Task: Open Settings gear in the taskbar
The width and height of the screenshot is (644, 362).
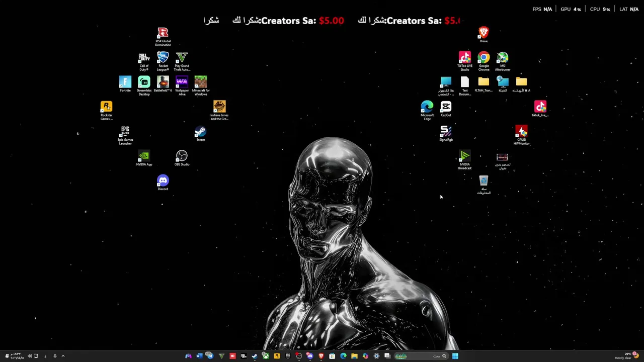Action: pos(376,356)
